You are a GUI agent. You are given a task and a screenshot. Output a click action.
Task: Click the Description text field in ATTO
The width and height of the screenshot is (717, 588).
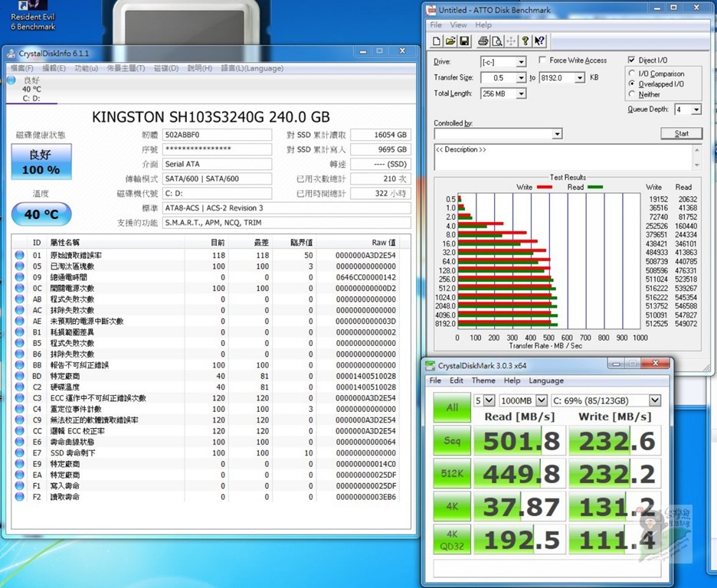coord(563,155)
